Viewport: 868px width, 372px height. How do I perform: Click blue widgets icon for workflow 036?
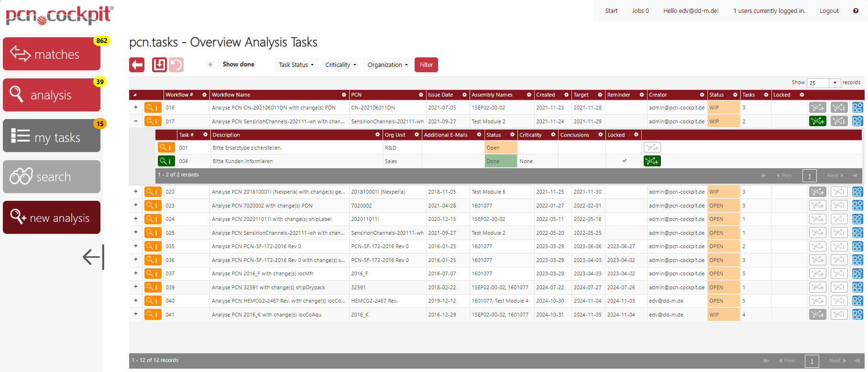point(857,260)
